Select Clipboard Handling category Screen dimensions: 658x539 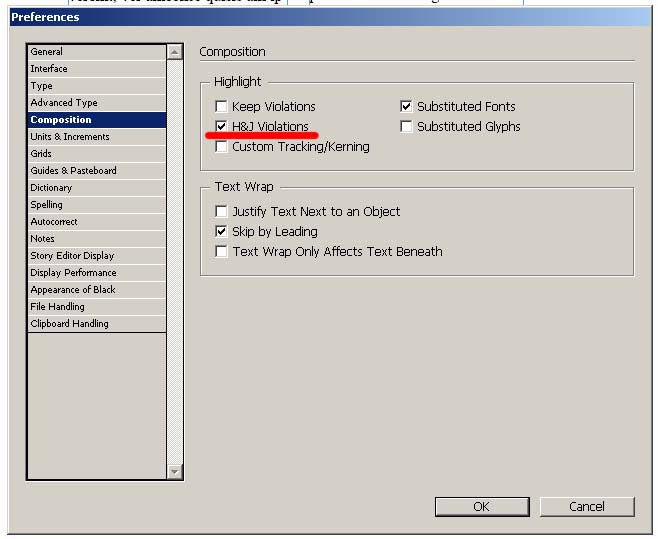(x=97, y=324)
